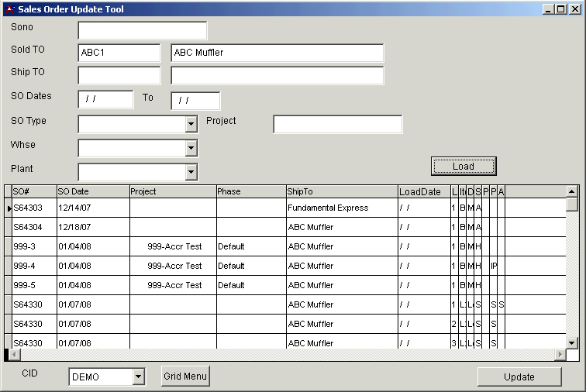The image size is (586, 392).
Task: Click the Project text field
Action: pyautogui.click(x=337, y=124)
